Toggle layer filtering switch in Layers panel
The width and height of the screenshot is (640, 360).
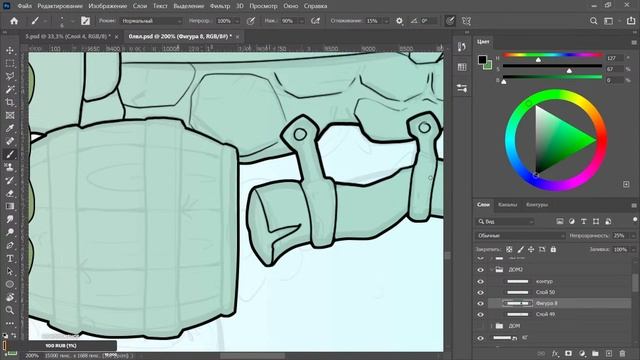[635, 220]
